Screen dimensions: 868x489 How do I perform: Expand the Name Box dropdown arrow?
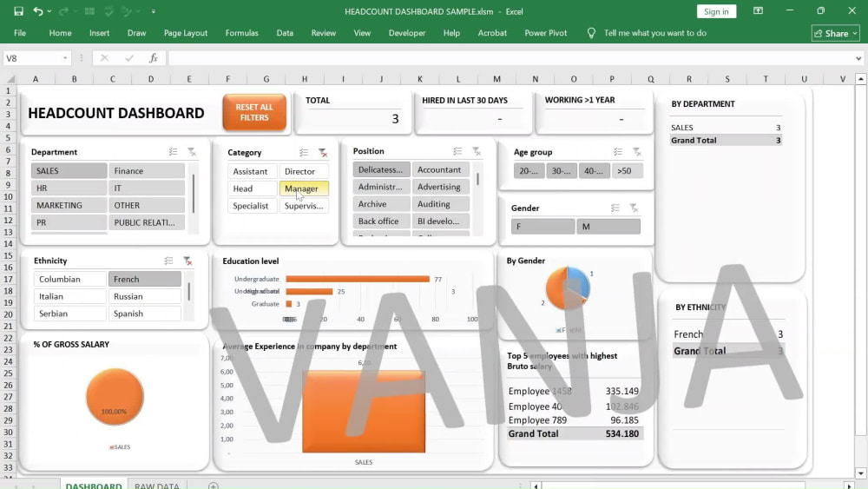pos(65,58)
